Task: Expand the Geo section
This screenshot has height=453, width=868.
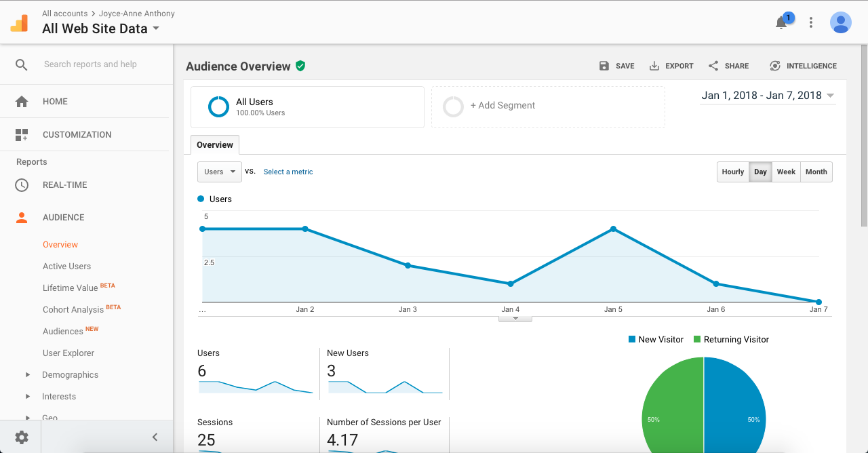Action: click(28, 418)
